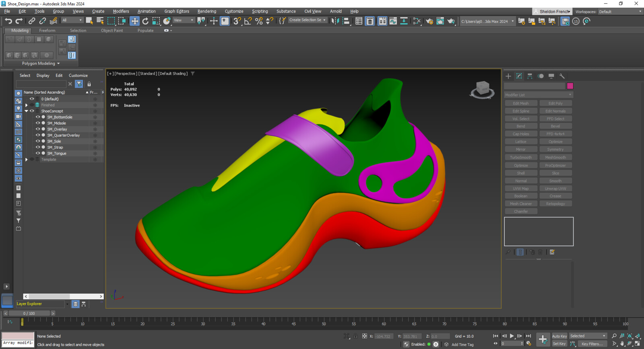Open reference coordinate View dropdown

tap(184, 20)
